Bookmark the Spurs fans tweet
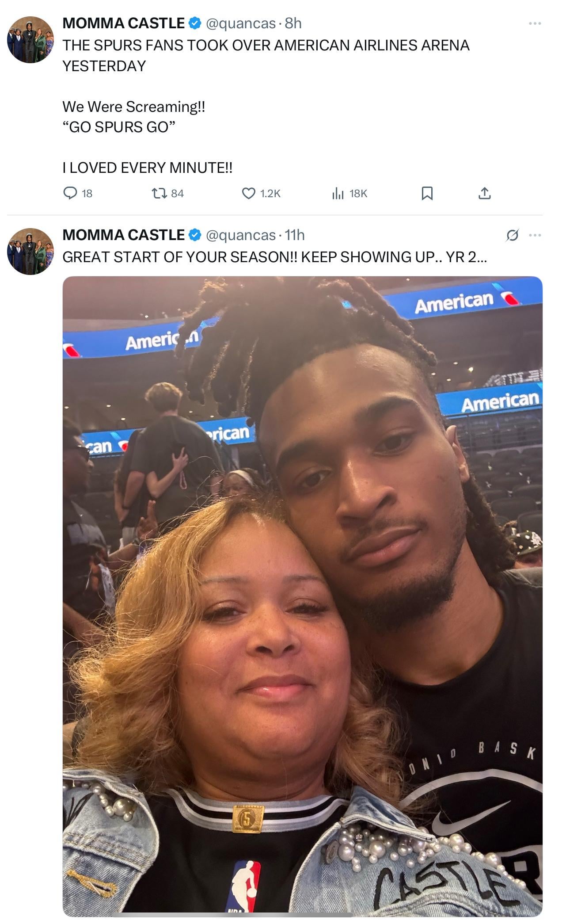566x924 pixels. coord(427,193)
